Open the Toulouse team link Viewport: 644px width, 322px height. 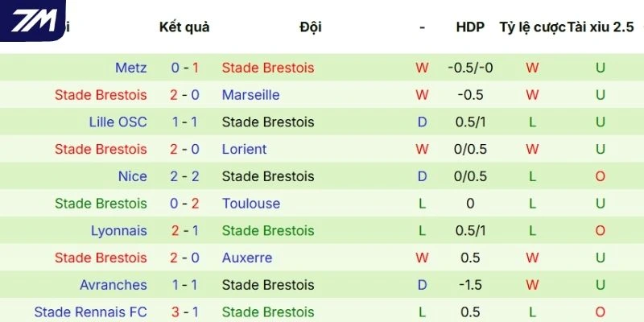coord(251,204)
